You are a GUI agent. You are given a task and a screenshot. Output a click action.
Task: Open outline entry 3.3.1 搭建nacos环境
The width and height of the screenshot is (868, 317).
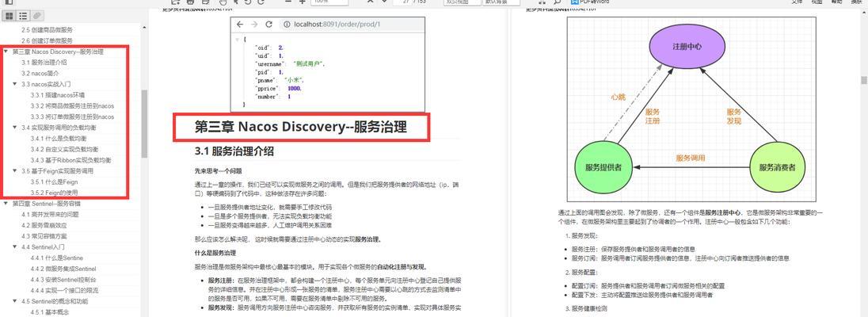pyautogui.click(x=58, y=95)
